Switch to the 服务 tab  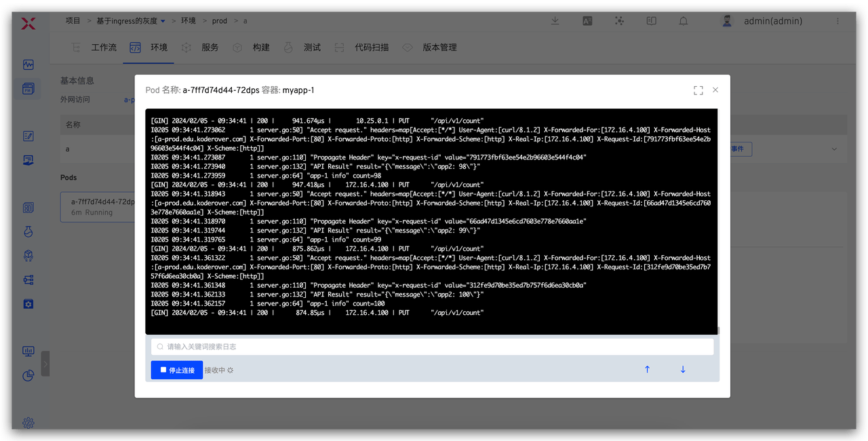[210, 47]
